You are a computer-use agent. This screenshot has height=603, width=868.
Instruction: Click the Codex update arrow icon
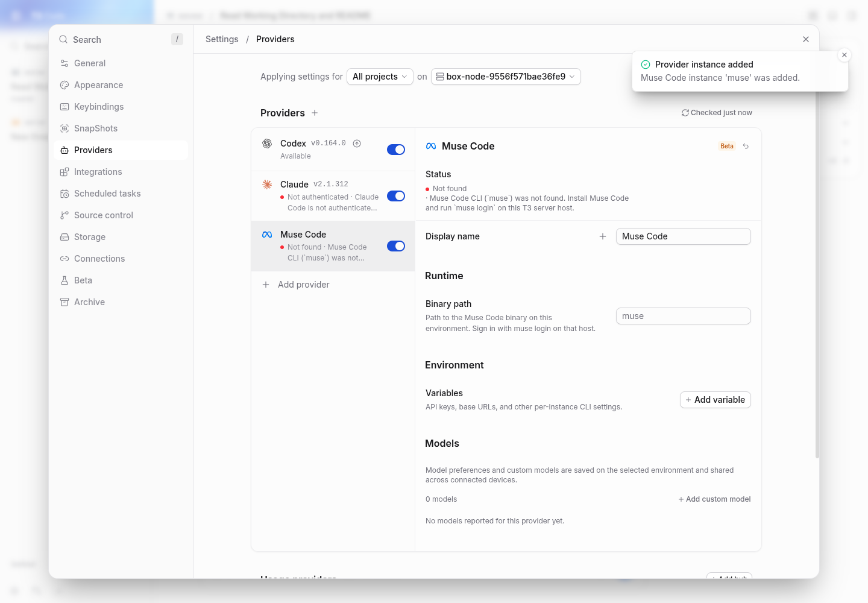pyautogui.click(x=357, y=144)
